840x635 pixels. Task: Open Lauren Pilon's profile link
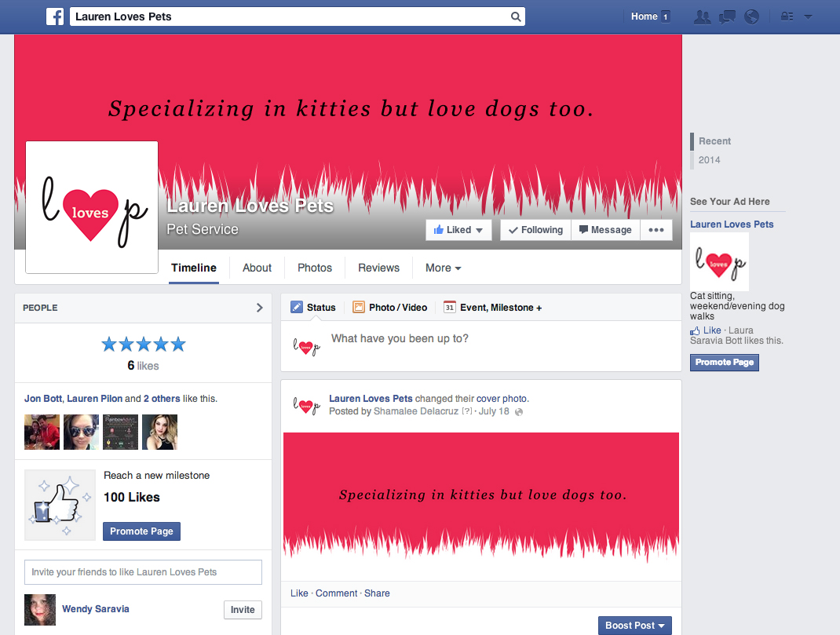coord(95,399)
